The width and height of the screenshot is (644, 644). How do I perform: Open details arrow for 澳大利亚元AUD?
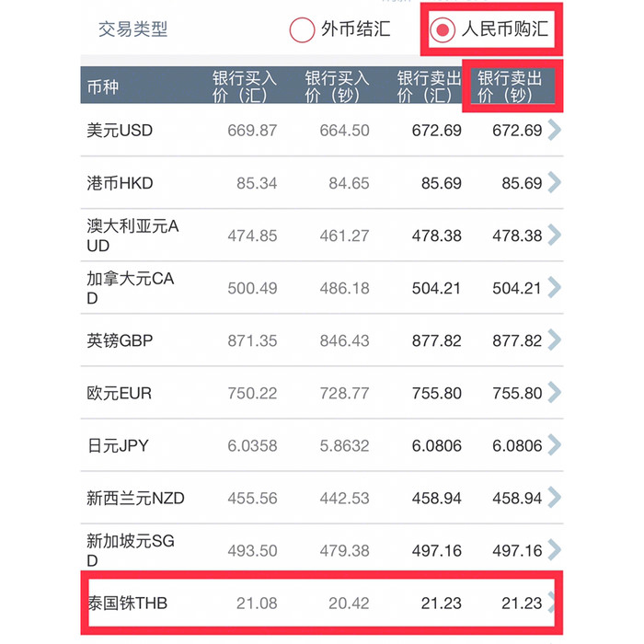pos(553,236)
